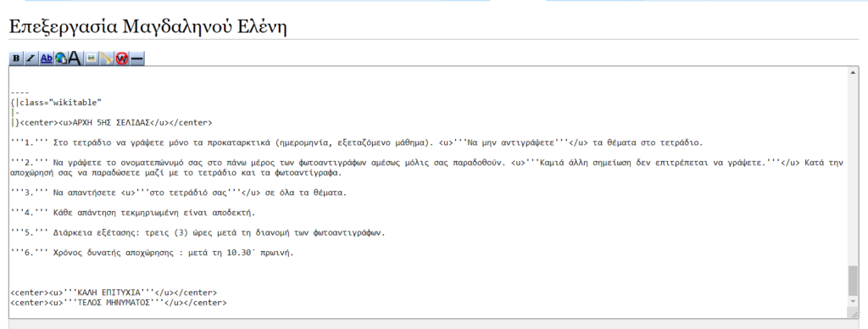
Task: Place cursor in the line {|class="wikitable"
Action: tap(57, 103)
